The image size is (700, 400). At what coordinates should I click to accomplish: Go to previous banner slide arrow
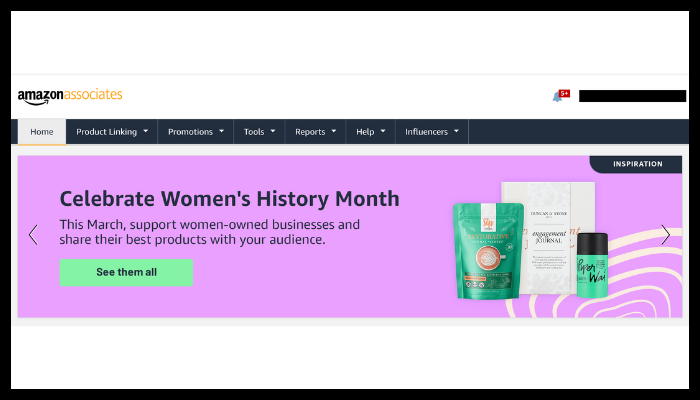[33, 235]
